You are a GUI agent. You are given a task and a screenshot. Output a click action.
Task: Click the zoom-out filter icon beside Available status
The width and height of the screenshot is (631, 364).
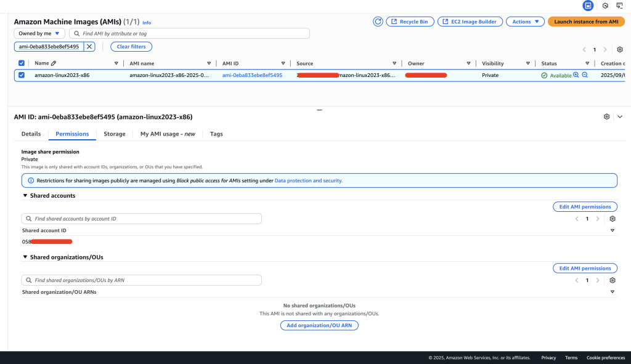585,75
